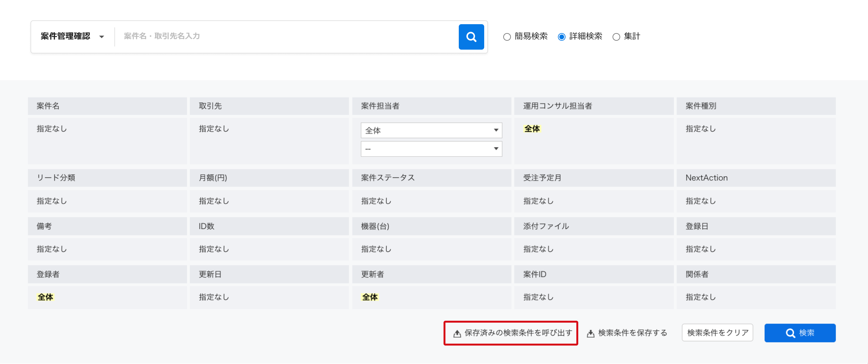Click 指定なし under 月額(円)
The height and width of the screenshot is (364, 868).
pyautogui.click(x=214, y=201)
